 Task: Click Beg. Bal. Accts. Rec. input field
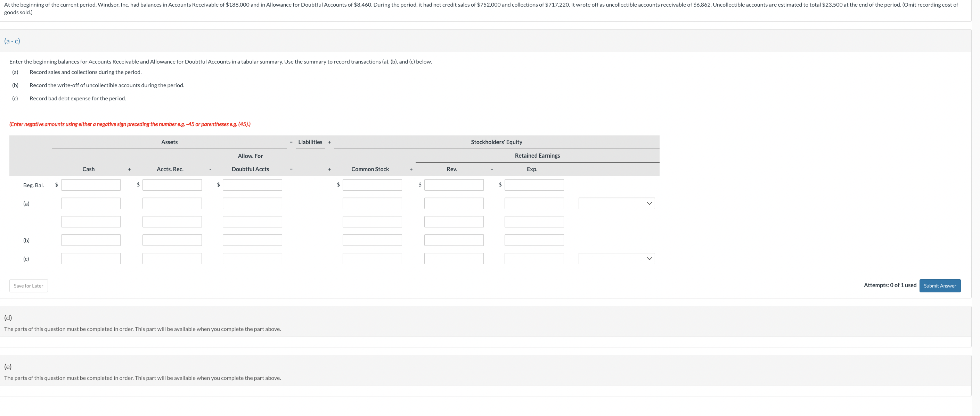(x=172, y=185)
